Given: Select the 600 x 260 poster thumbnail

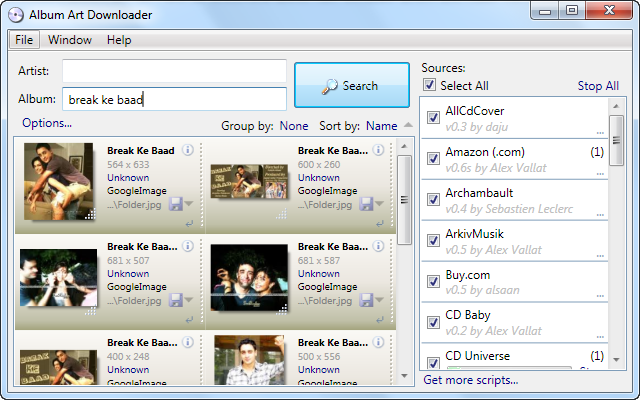Looking at the screenshot, I should coord(249,181).
